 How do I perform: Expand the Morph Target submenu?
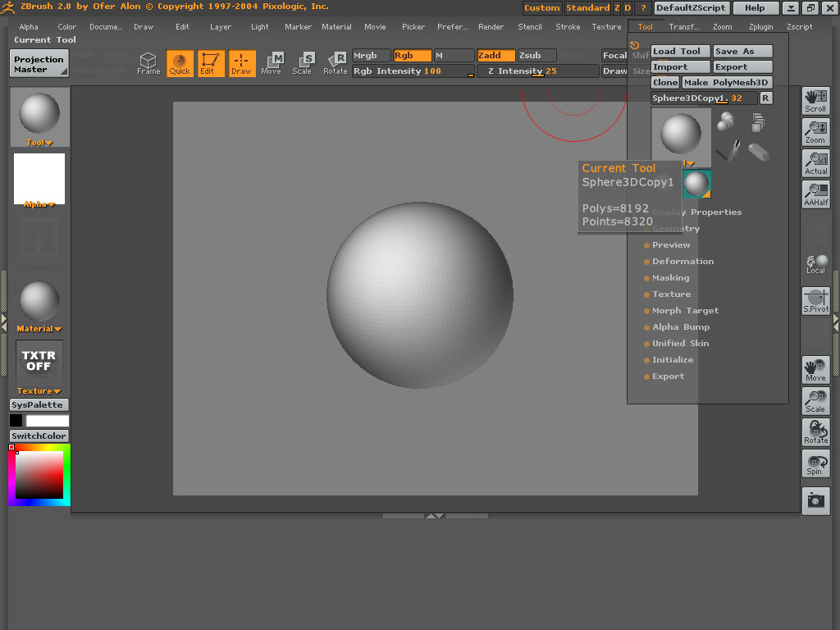685,311
